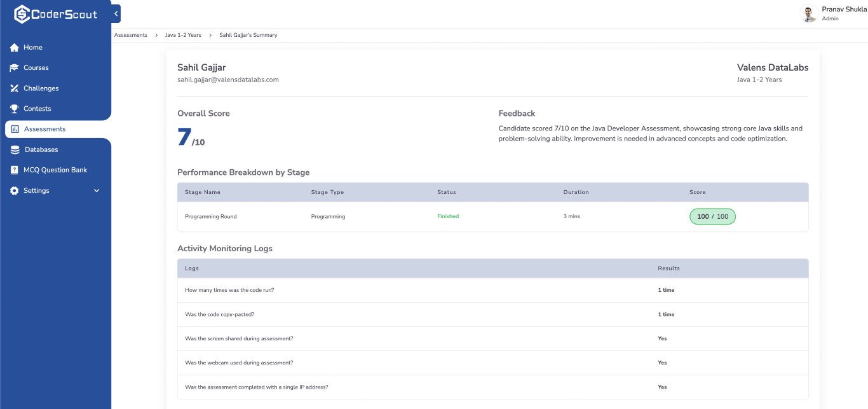Click the 100 / 100 score badge
The height and width of the screenshot is (409, 868).
click(712, 217)
